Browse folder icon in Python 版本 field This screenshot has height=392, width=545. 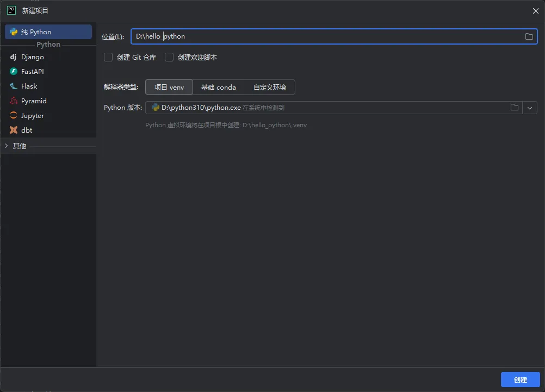(x=515, y=108)
